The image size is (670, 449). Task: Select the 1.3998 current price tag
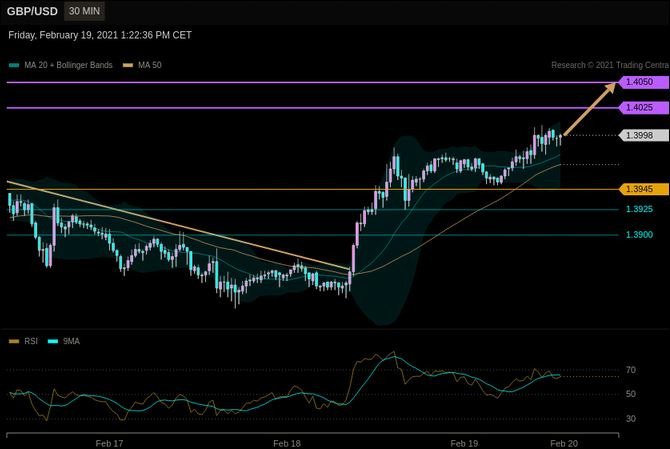pos(644,135)
